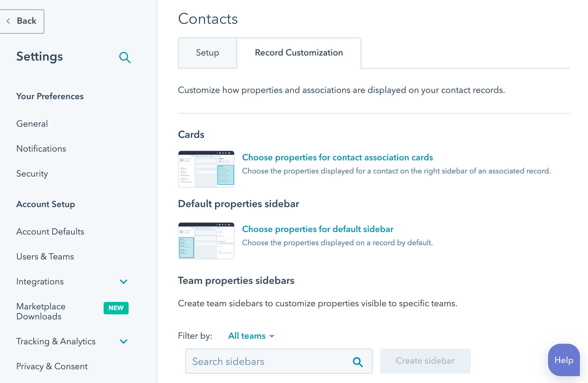Click the back chevron next to Back
Image resolution: width=588 pixels, height=383 pixels.
point(8,21)
